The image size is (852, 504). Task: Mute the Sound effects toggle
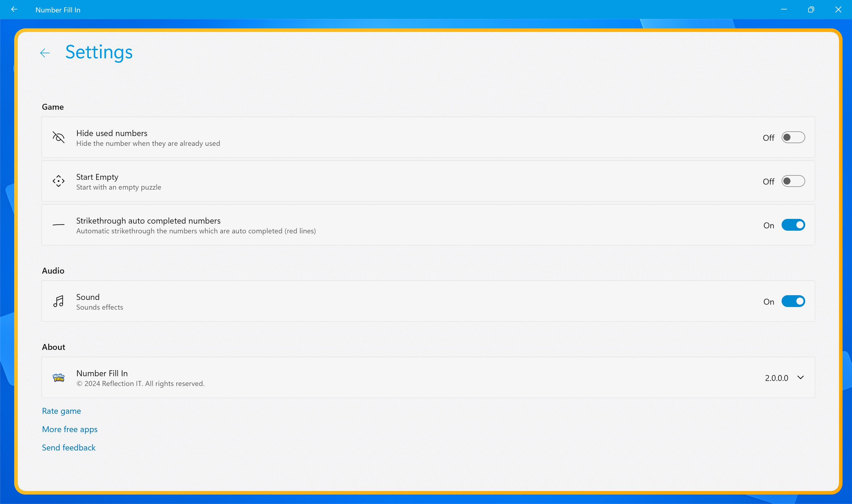pos(793,302)
